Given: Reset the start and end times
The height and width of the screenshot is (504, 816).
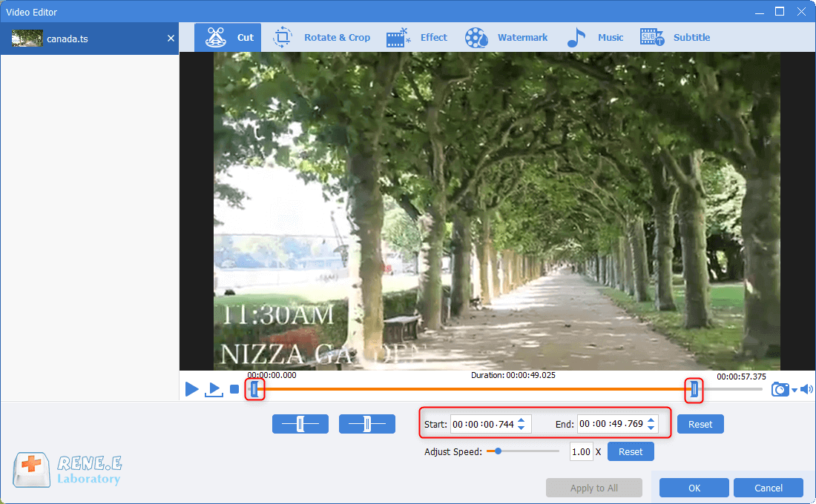Looking at the screenshot, I should 700,425.
